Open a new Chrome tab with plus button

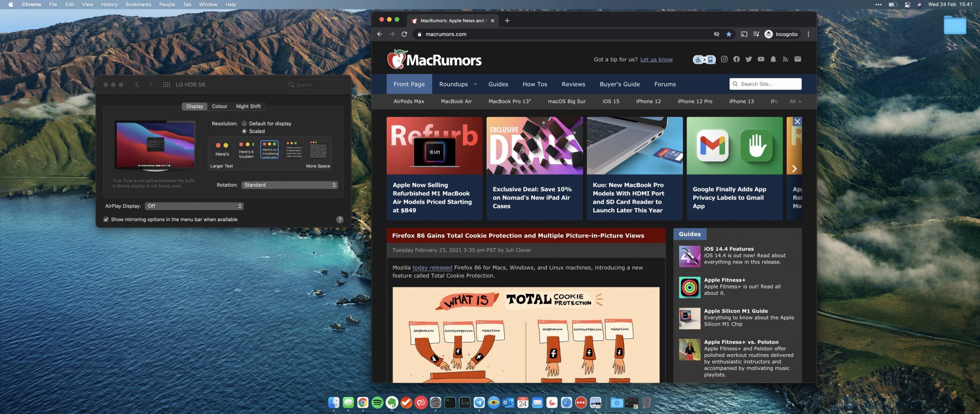507,21
